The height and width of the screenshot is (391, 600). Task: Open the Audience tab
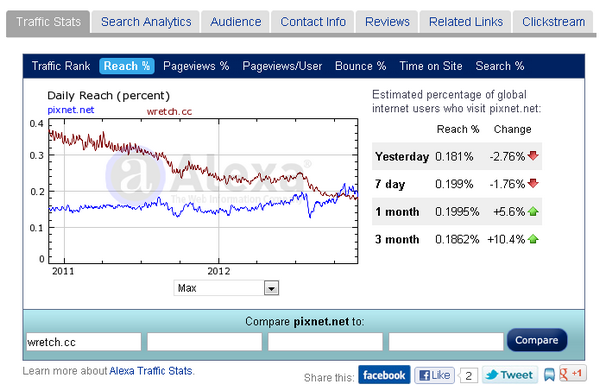point(235,22)
